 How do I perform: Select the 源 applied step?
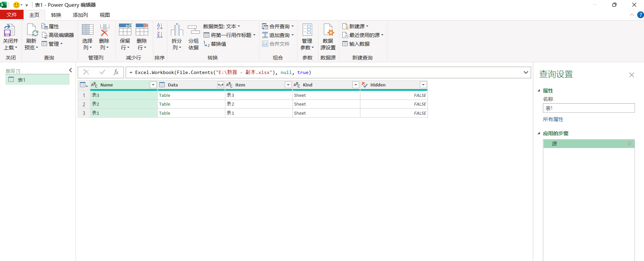pyautogui.click(x=589, y=144)
